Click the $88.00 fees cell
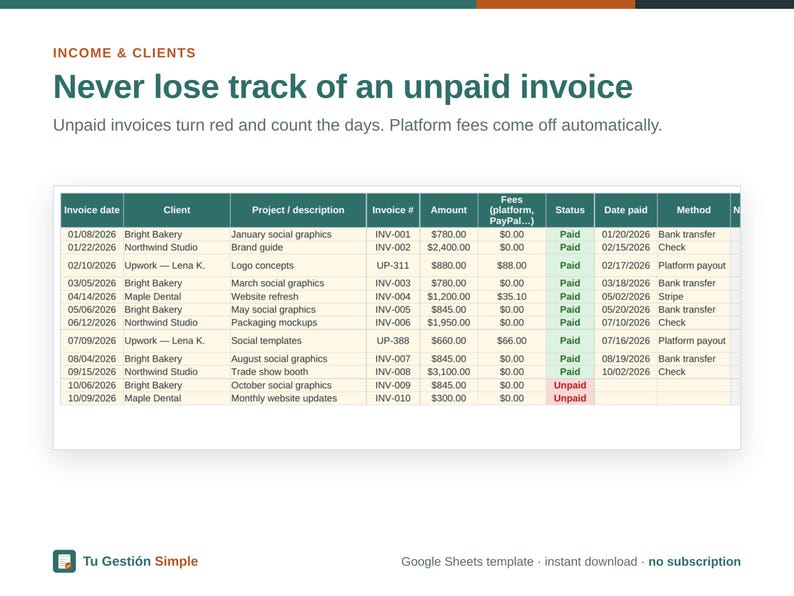Image resolution: width=794 pixels, height=596 pixels. coord(512,265)
